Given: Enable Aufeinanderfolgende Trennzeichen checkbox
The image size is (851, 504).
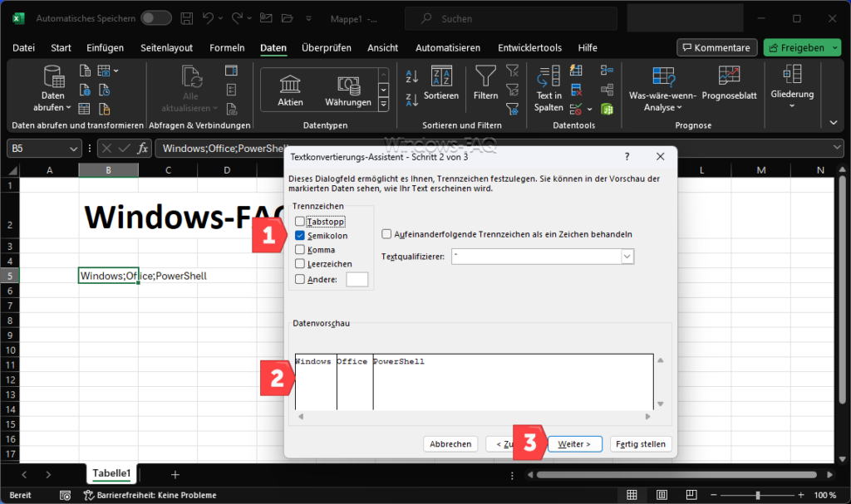Looking at the screenshot, I should click(386, 234).
